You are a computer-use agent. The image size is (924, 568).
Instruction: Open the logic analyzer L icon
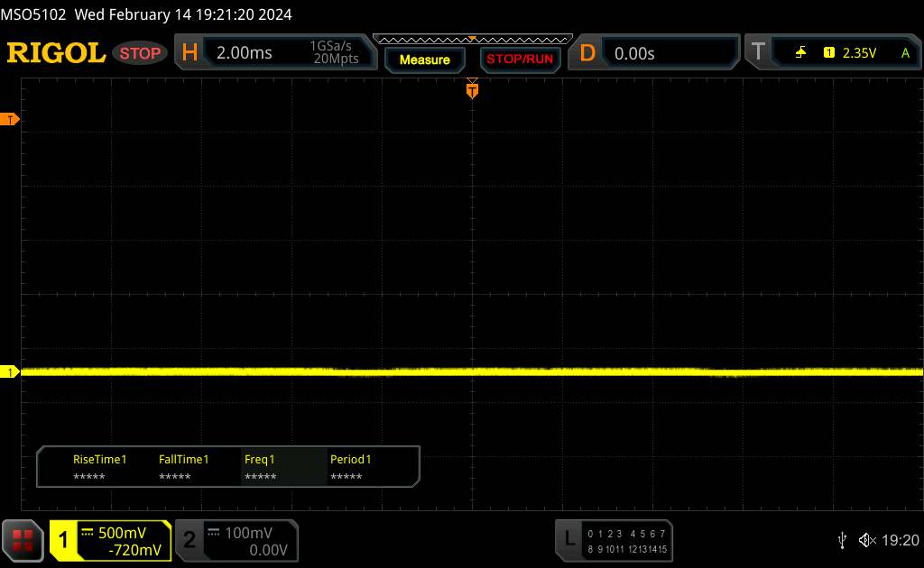568,539
